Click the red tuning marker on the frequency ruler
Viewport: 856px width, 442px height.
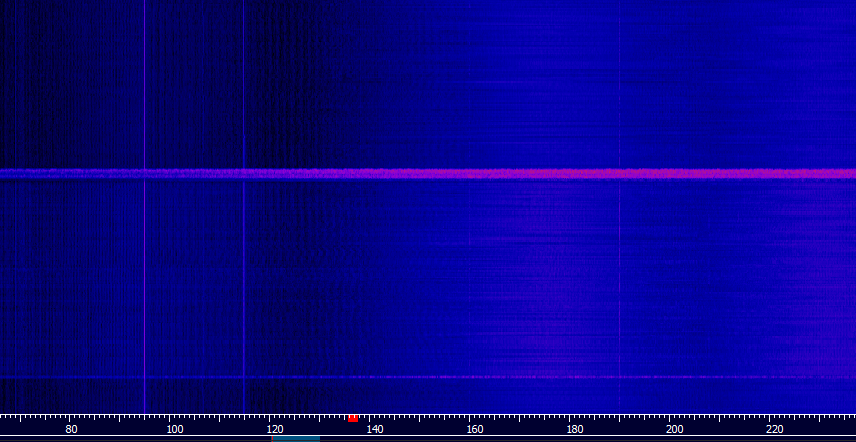(x=353, y=419)
